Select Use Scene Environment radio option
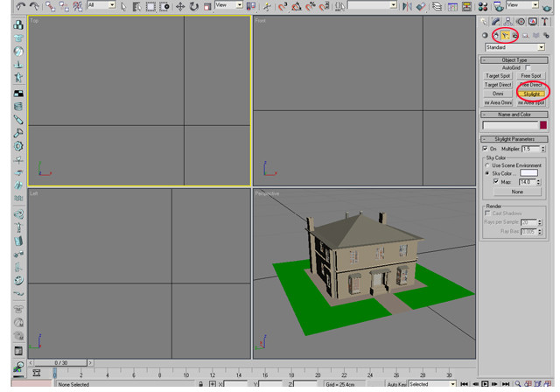The image size is (560, 392). click(x=487, y=165)
